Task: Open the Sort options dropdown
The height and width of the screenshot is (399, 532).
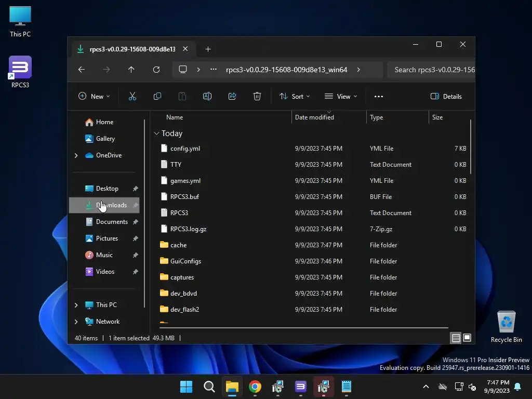Action: [x=295, y=96]
